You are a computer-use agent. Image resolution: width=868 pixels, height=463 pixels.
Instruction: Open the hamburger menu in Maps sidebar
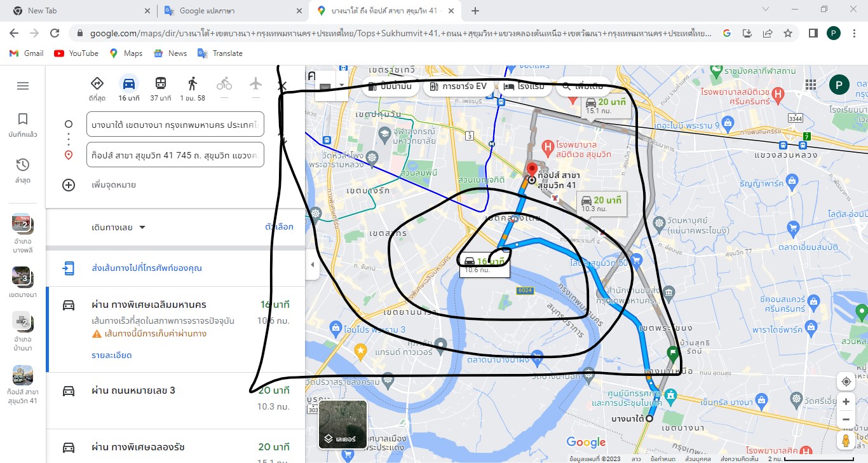tap(23, 86)
